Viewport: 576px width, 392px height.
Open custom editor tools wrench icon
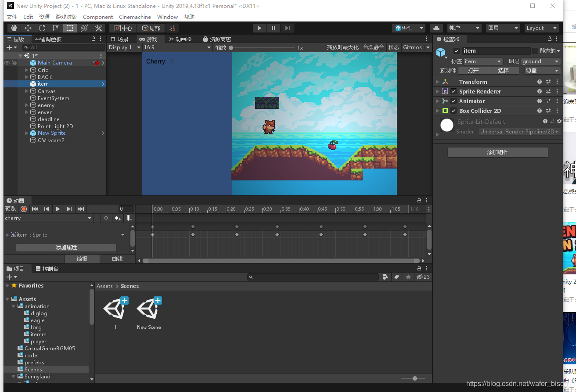pyautogui.click(x=98, y=28)
